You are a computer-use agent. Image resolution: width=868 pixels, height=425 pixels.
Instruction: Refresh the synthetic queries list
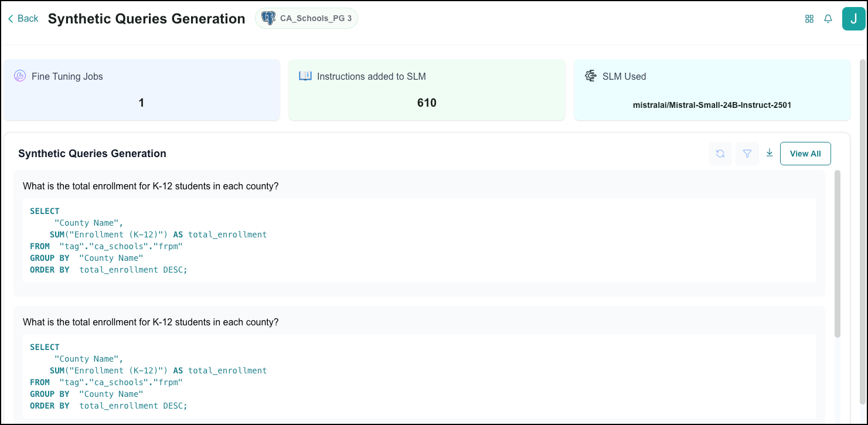tap(720, 154)
